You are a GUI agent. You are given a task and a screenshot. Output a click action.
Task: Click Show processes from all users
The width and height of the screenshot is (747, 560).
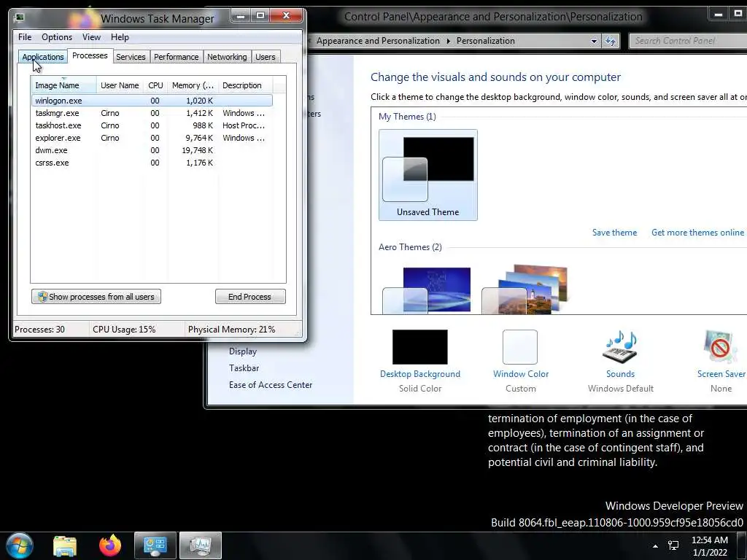tap(96, 297)
